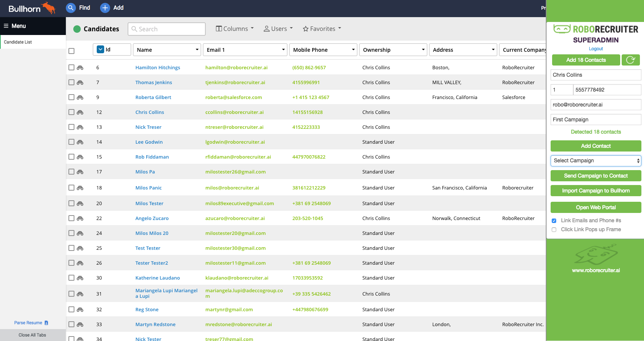Expand the Mobile Phone column filter
The height and width of the screenshot is (341, 644).
click(x=353, y=50)
